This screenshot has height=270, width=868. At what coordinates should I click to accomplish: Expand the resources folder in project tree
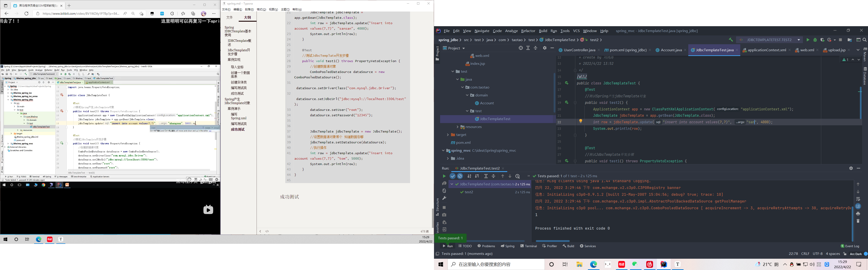click(x=457, y=127)
